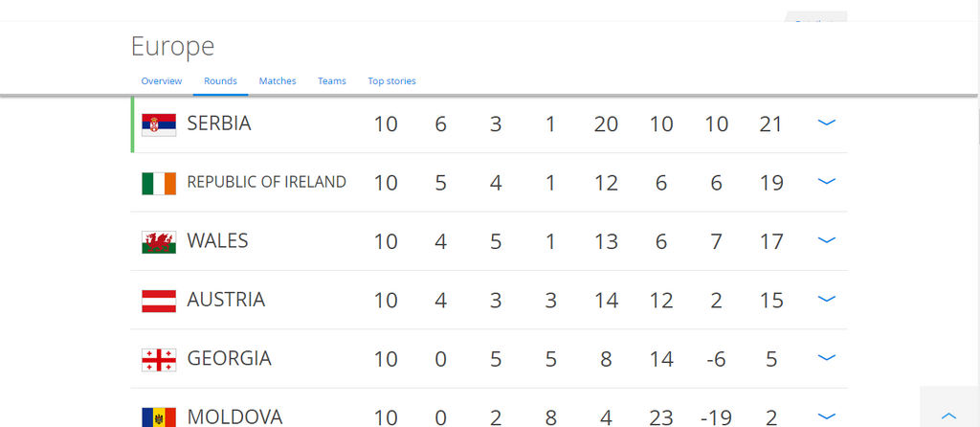The height and width of the screenshot is (427, 980).
Task: Click the Georgia flag icon
Action: coord(159,360)
